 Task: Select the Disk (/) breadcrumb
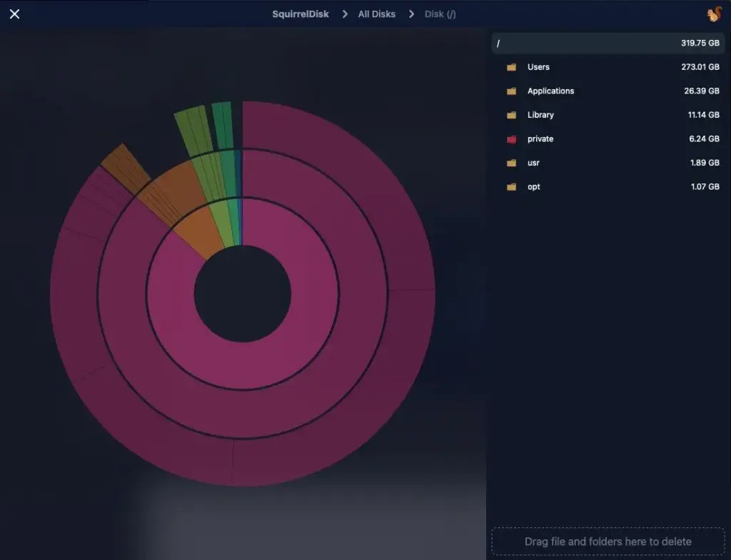(x=440, y=14)
